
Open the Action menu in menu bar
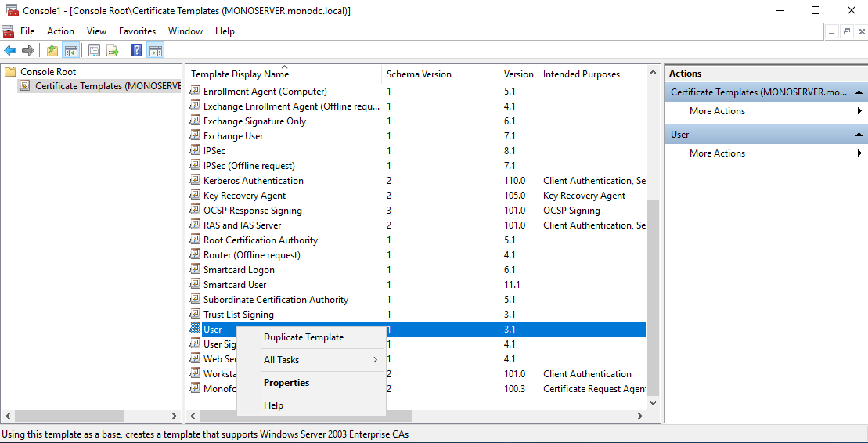pos(60,31)
